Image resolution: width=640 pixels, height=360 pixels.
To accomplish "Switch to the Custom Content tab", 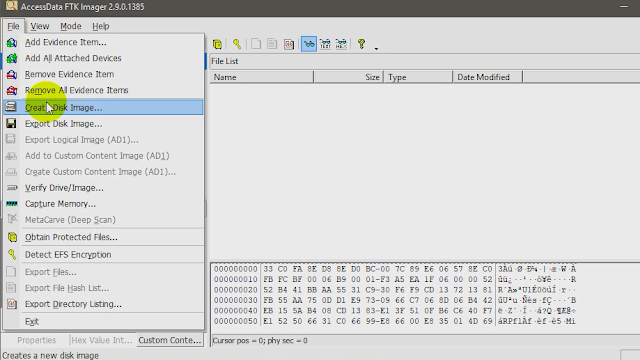I will [x=169, y=340].
